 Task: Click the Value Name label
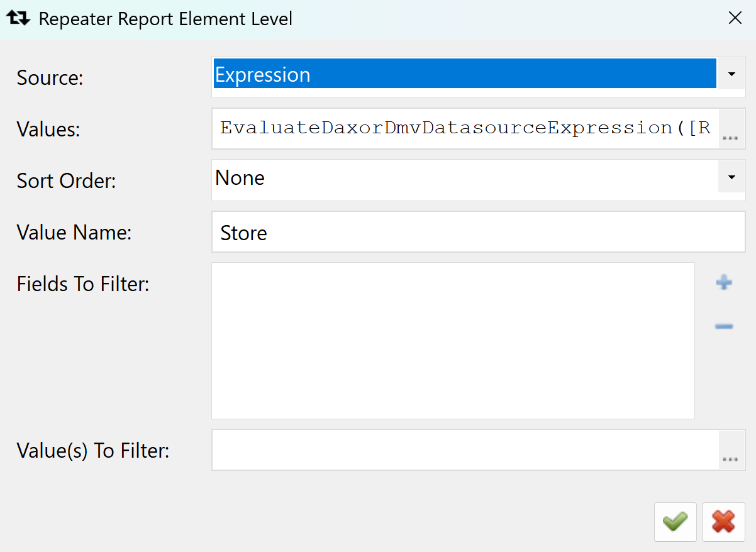[x=74, y=233]
